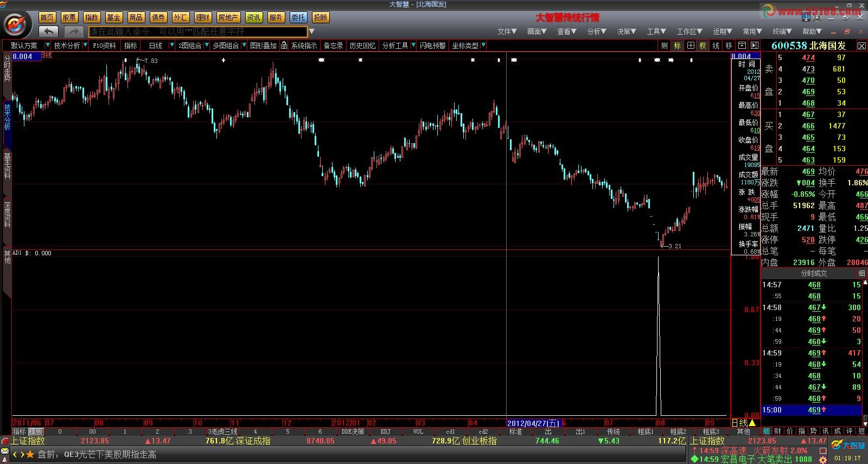Select the 财 tab in the right panel
This screenshot has height=464, width=868.
(778, 431)
